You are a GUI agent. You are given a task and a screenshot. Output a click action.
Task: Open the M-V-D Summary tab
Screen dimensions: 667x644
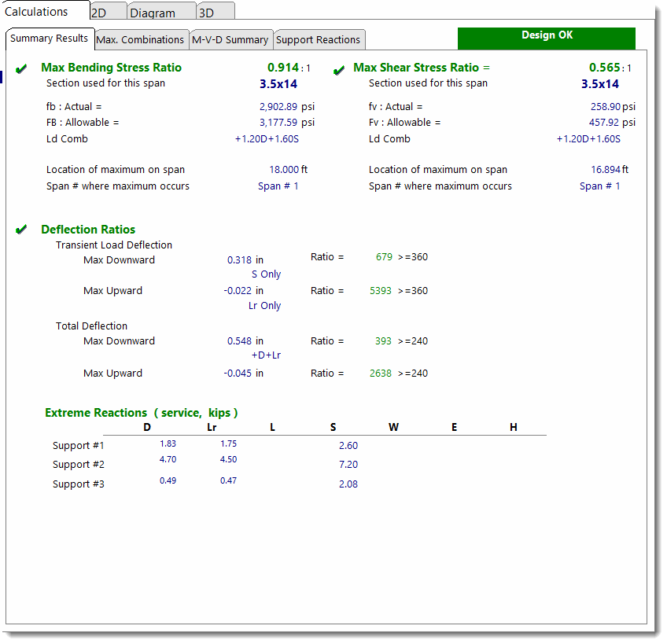coord(231,39)
